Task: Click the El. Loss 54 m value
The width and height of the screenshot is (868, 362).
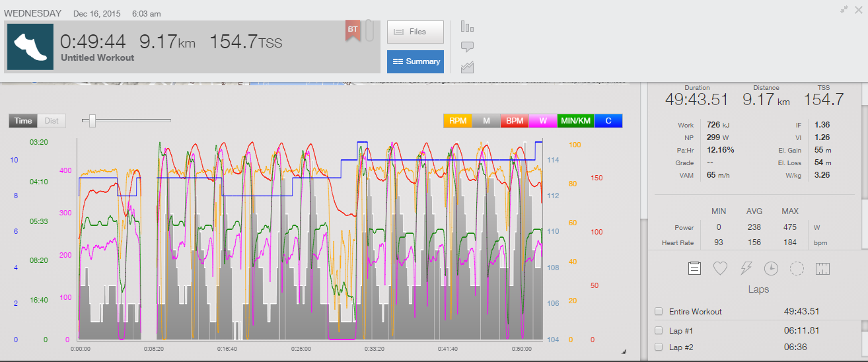Action: point(823,163)
